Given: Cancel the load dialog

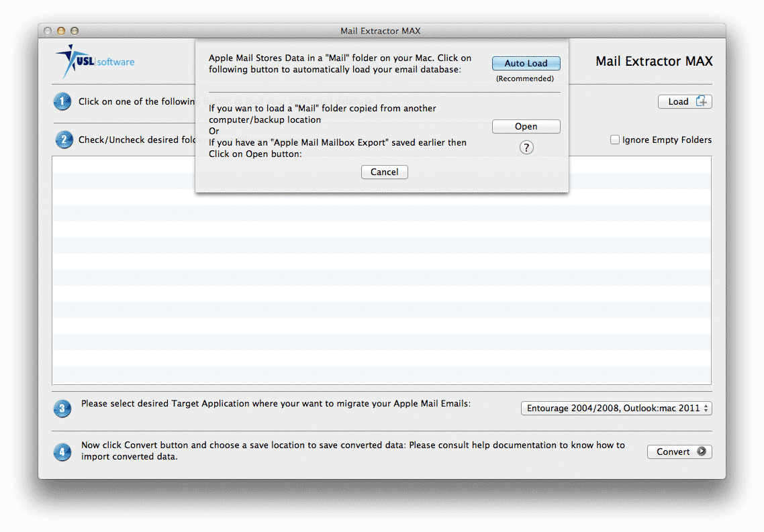Looking at the screenshot, I should [385, 172].
